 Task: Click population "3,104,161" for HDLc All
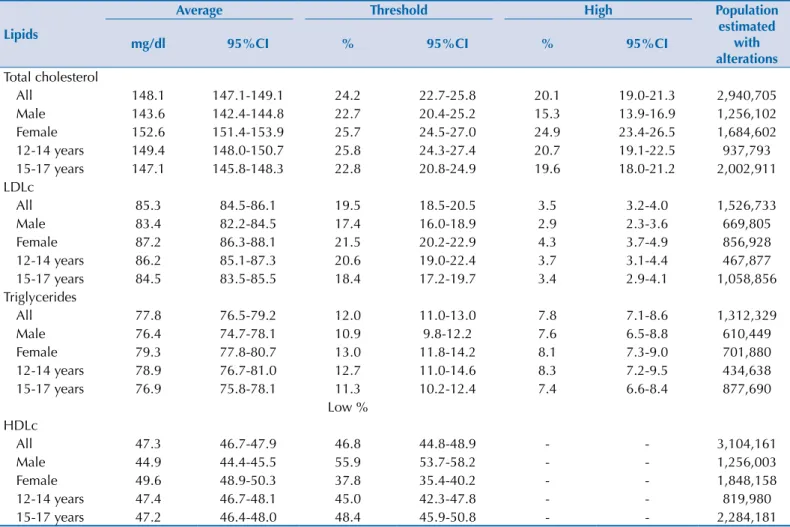747,444
